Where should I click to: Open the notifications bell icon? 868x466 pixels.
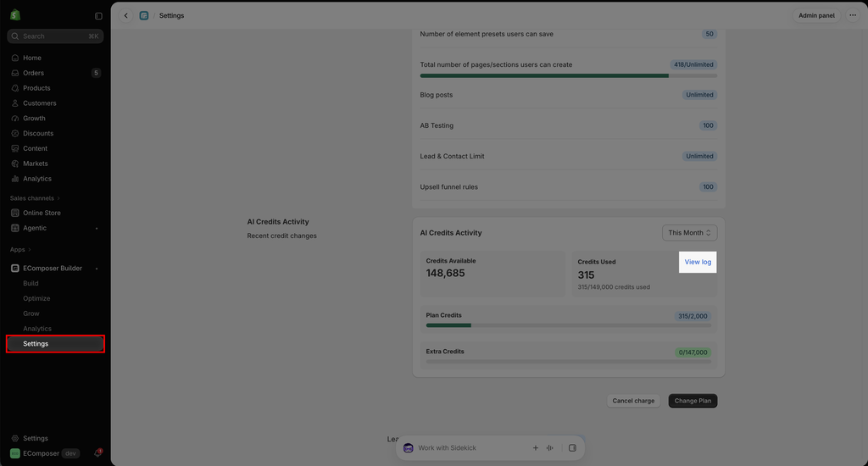click(x=98, y=452)
